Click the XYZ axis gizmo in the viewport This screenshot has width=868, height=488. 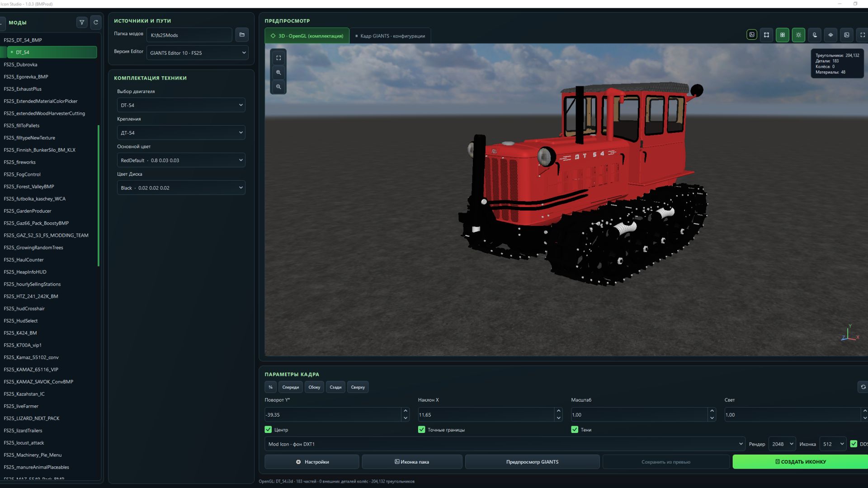click(x=849, y=333)
